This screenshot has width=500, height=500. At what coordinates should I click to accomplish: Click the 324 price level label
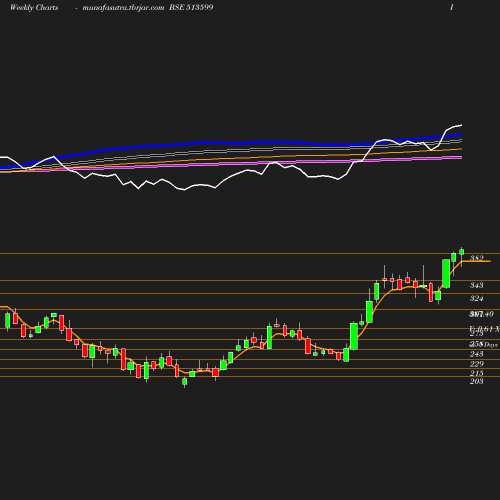pyautogui.click(x=477, y=298)
